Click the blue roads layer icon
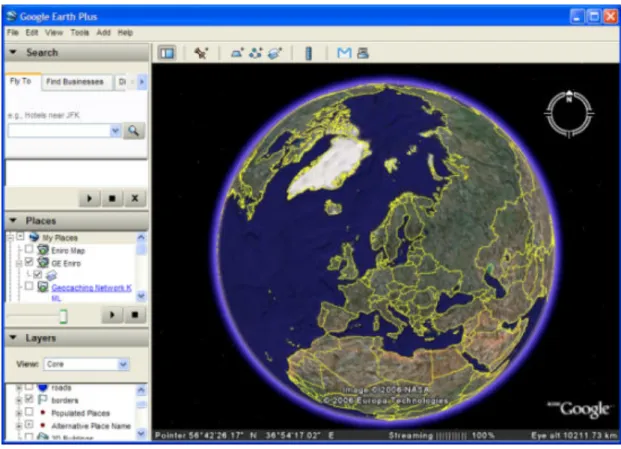Viewport: 621px width, 449px height. coord(43,387)
